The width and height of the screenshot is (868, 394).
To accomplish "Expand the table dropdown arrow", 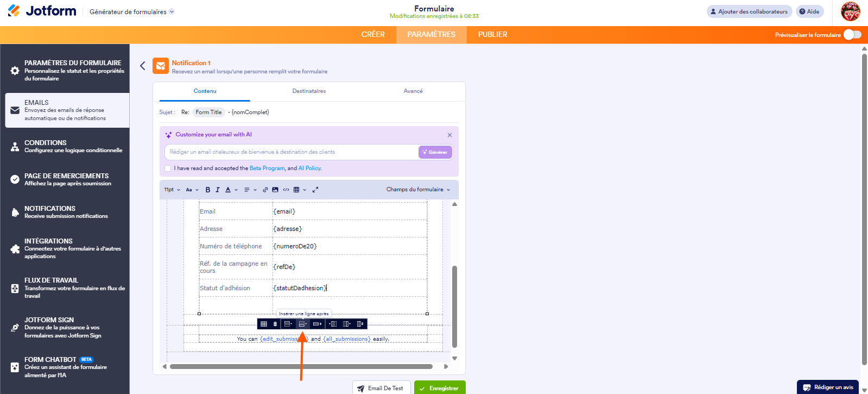I will click(305, 190).
